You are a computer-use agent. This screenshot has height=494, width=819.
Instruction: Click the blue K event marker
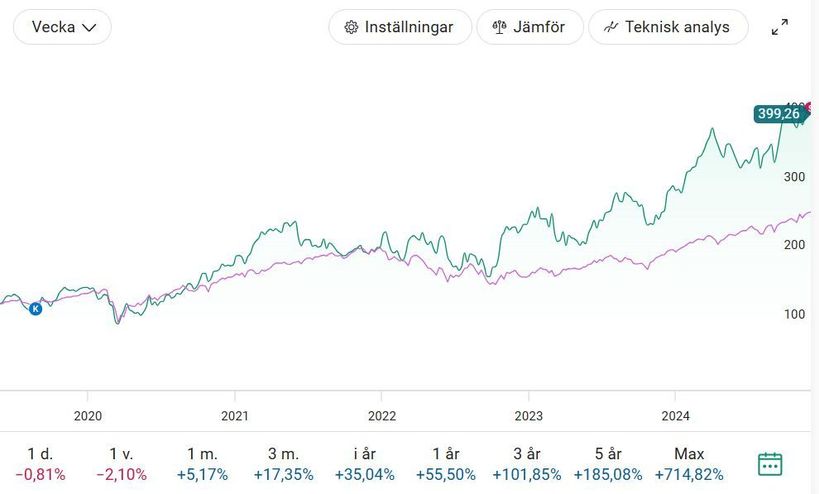pos(36,309)
